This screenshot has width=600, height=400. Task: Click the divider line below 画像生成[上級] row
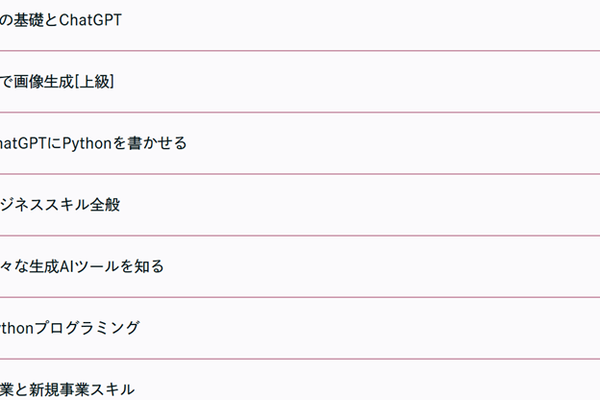tap(300, 113)
